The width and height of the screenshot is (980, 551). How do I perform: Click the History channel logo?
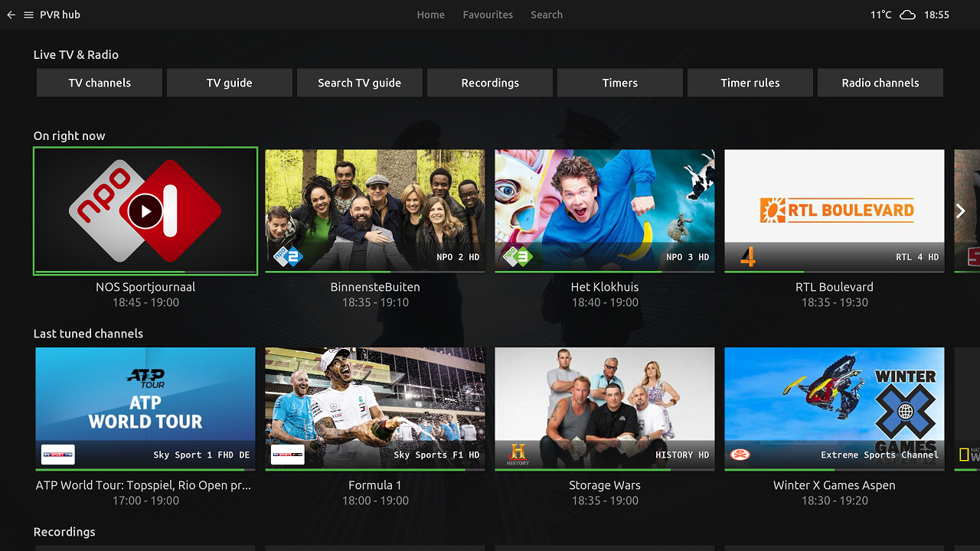click(x=518, y=455)
